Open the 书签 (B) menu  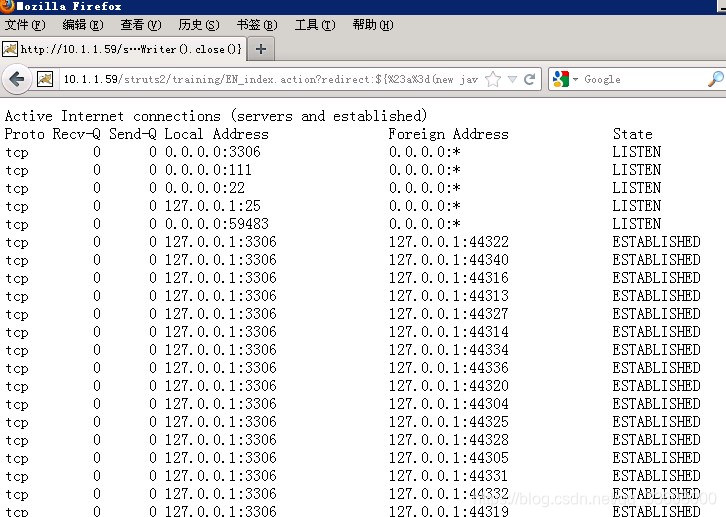pos(257,25)
